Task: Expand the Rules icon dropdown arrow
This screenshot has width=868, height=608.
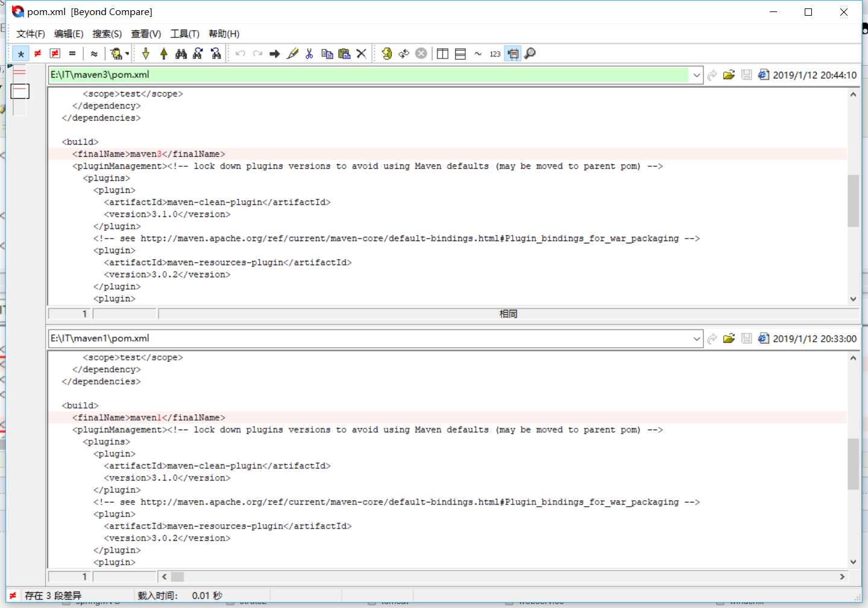Action: 127,54
